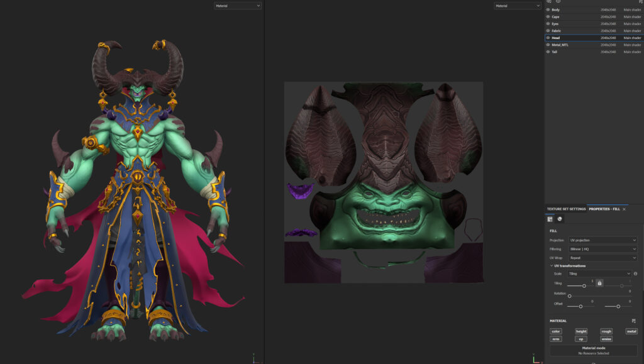This screenshot has height=364, width=644.
Task: Hide the Cape texture set
Action: (x=548, y=17)
